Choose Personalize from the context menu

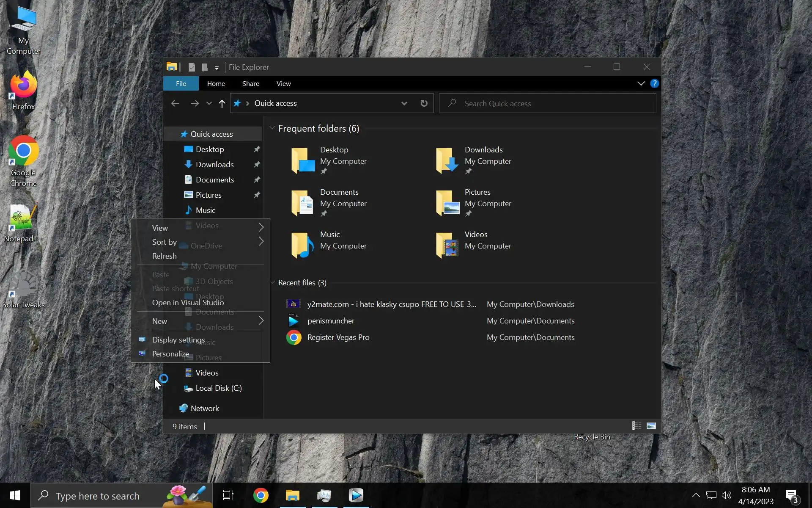click(x=170, y=354)
